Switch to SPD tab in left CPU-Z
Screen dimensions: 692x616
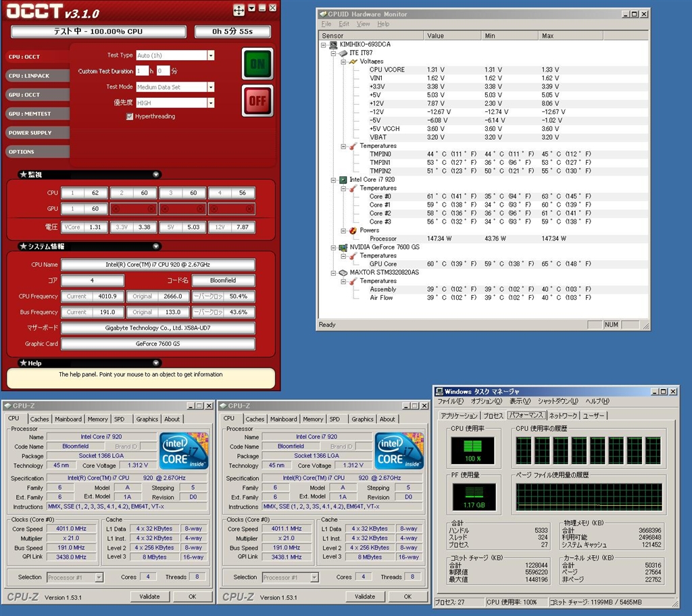[120, 419]
